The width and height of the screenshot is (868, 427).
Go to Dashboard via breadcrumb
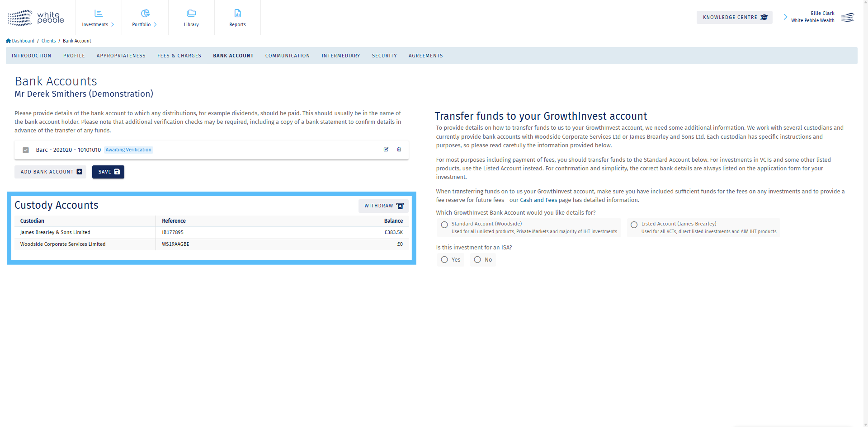pos(23,41)
